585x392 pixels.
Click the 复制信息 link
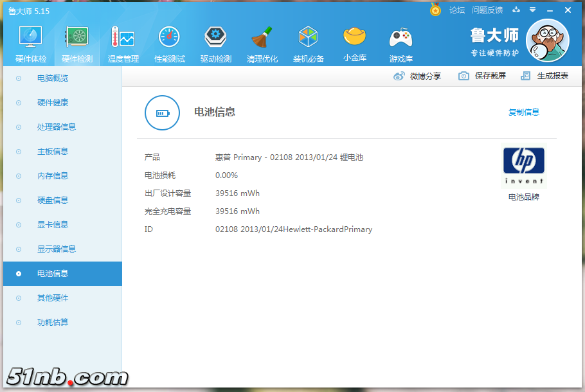523,112
